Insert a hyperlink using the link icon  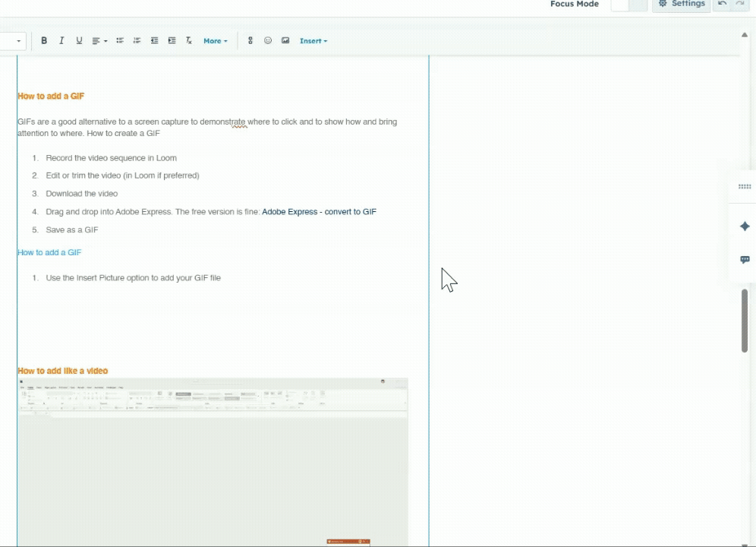click(250, 40)
